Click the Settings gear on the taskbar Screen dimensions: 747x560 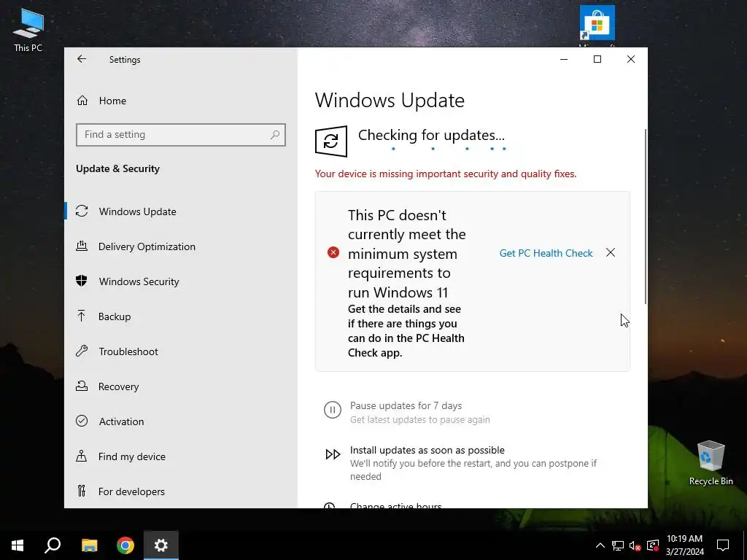tap(161, 545)
